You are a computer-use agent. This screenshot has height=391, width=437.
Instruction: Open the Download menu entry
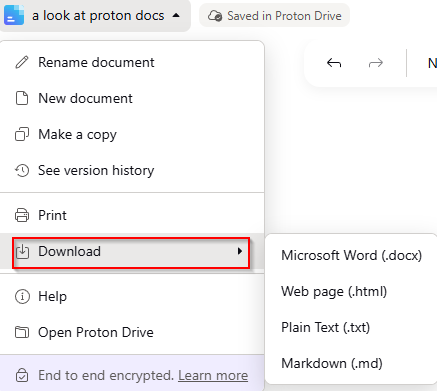click(132, 251)
